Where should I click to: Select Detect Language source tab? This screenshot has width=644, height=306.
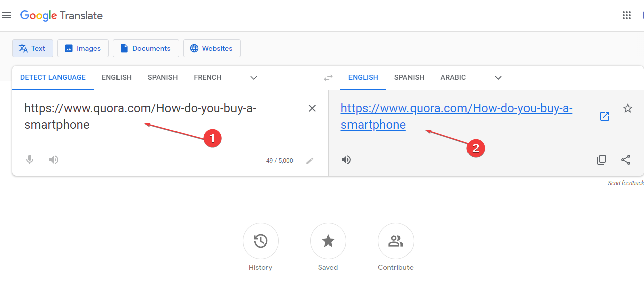53,77
